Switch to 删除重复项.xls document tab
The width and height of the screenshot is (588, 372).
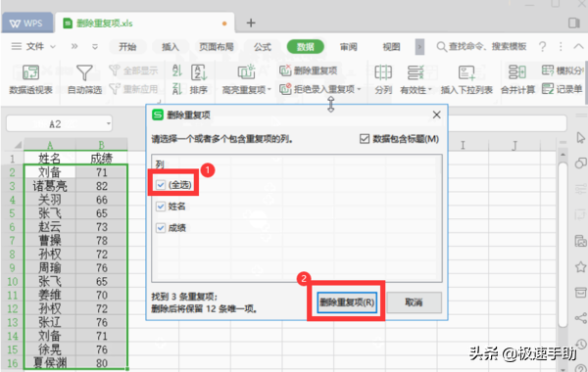click(x=145, y=23)
